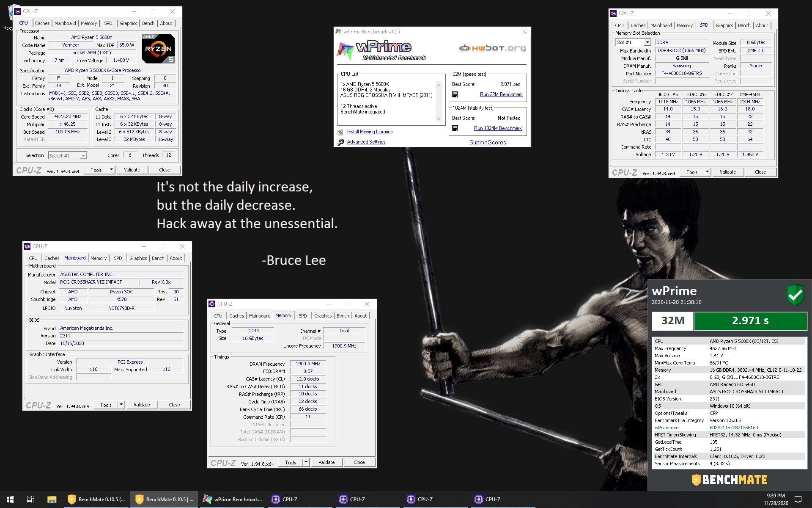Click the BIOS Date 10/16/2020 field

121,344
